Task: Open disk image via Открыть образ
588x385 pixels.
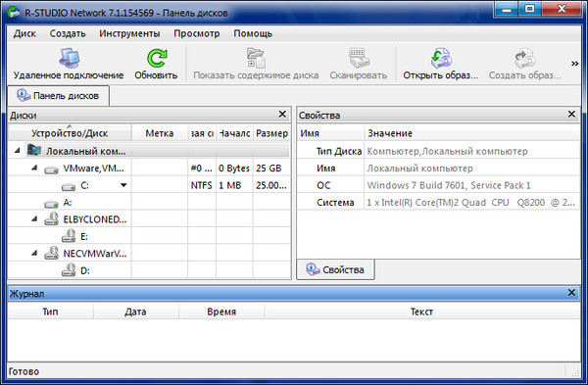Action: (x=441, y=58)
